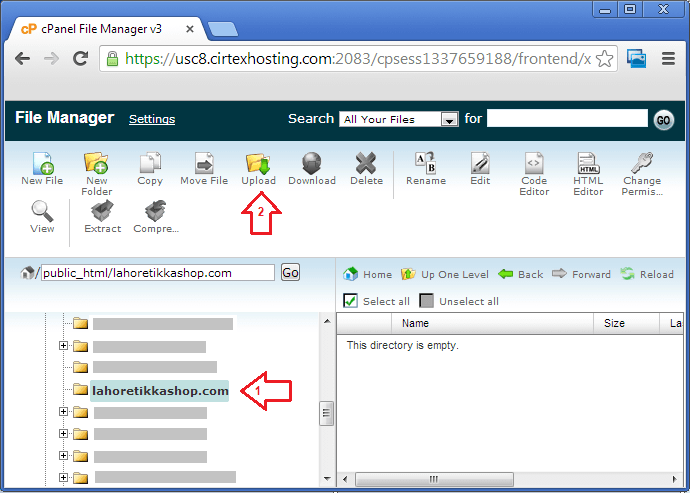Click the Unselect all checkbox
690x493 pixels.
[x=427, y=301]
